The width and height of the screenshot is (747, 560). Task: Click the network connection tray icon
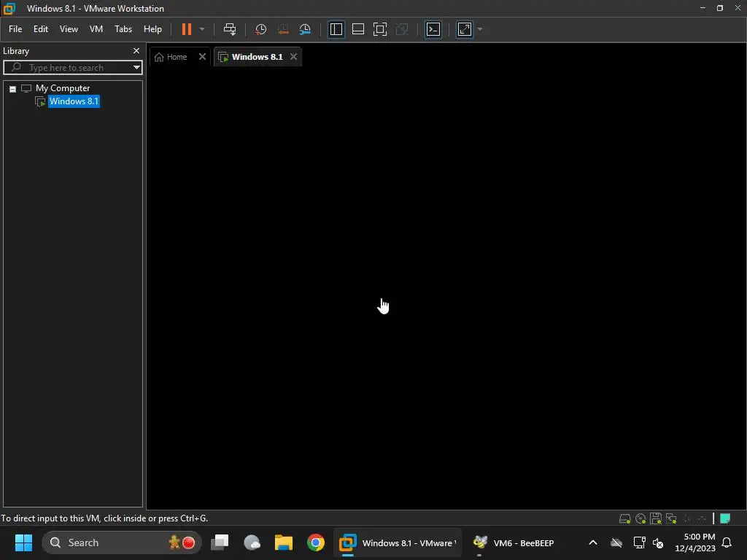639,542
